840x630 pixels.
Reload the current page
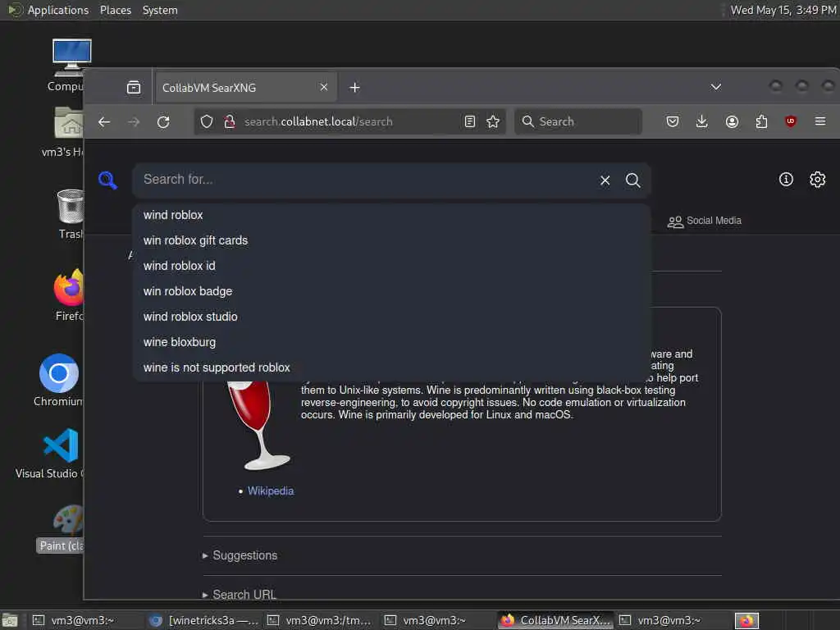pyautogui.click(x=163, y=121)
